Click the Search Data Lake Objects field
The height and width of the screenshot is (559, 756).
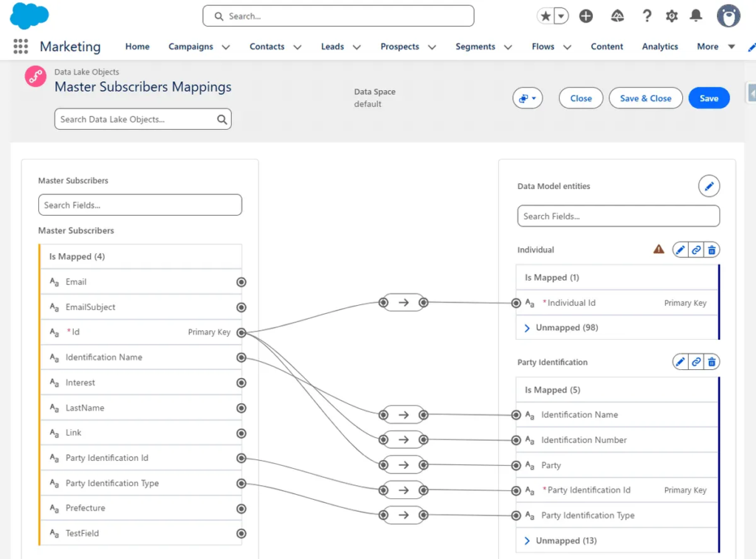pos(137,120)
